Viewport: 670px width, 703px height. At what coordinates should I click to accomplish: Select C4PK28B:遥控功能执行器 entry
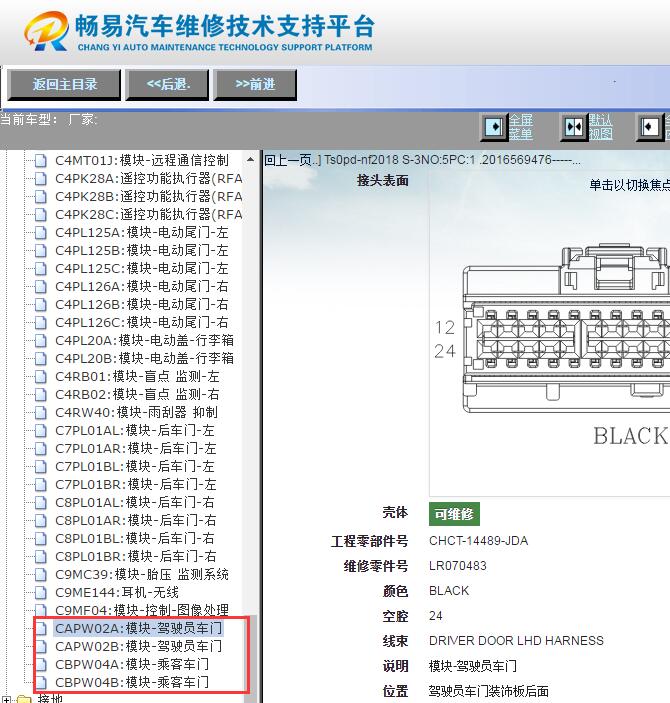click(148, 196)
